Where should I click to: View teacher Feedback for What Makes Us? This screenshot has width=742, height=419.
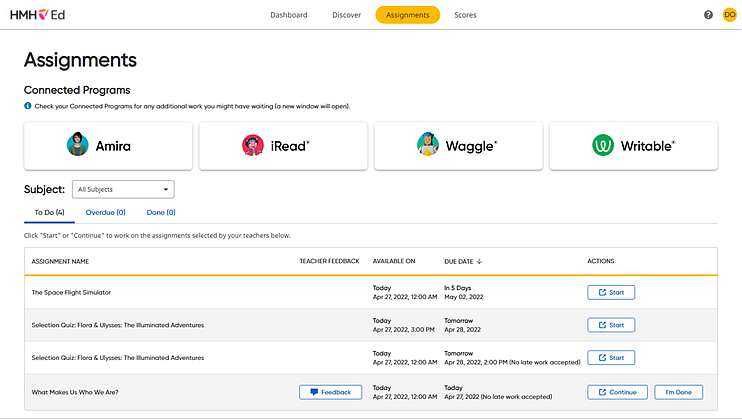330,392
